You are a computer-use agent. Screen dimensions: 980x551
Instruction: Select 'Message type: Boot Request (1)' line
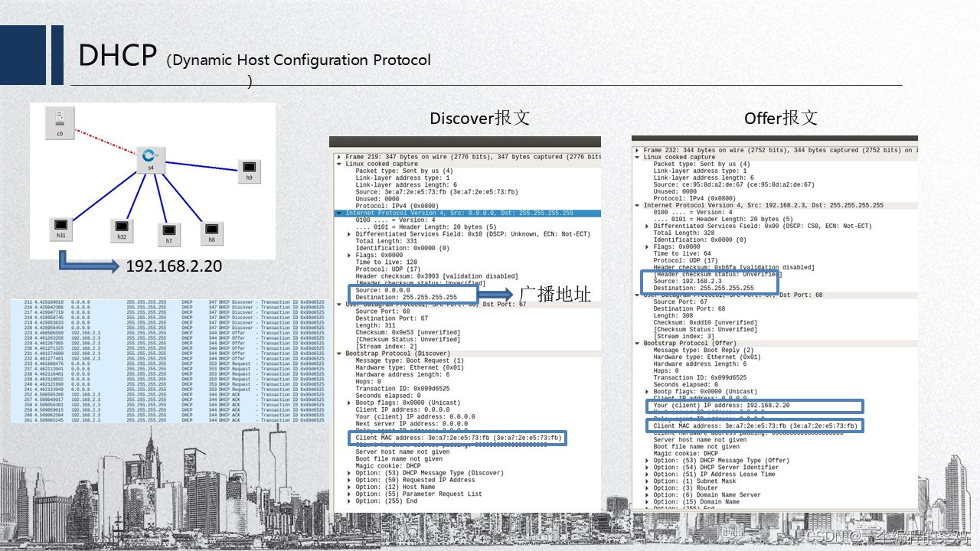[x=410, y=360]
